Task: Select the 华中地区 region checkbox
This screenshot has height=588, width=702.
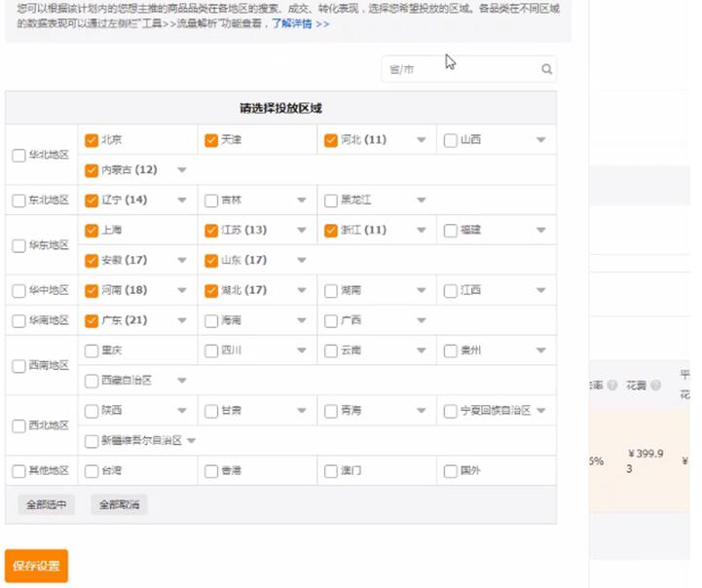Action: click(x=18, y=291)
